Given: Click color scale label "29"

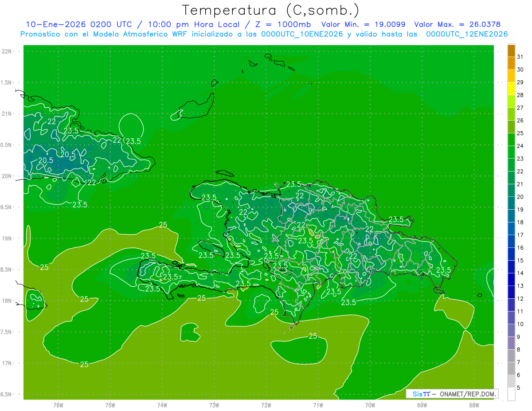Looking at the screenshot, I should coord(520,82).
